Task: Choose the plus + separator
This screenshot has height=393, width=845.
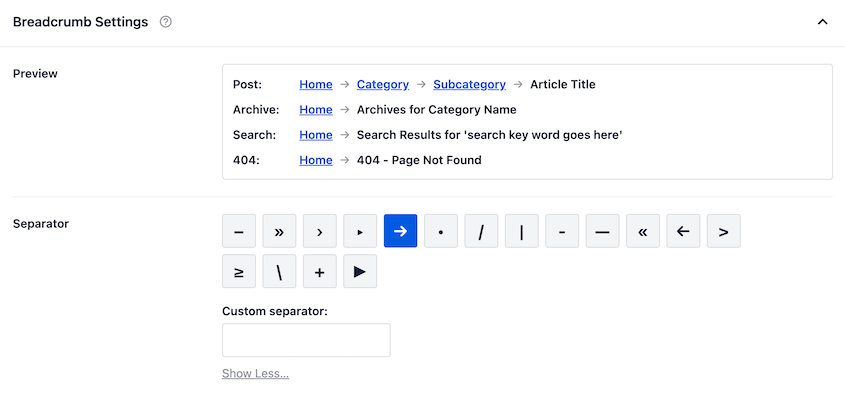Action: point(320,272)
